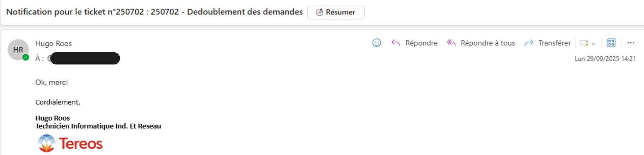
Task: Click the timestamp Lun 29/09/2025 14:21
Action: coord(605,59)
